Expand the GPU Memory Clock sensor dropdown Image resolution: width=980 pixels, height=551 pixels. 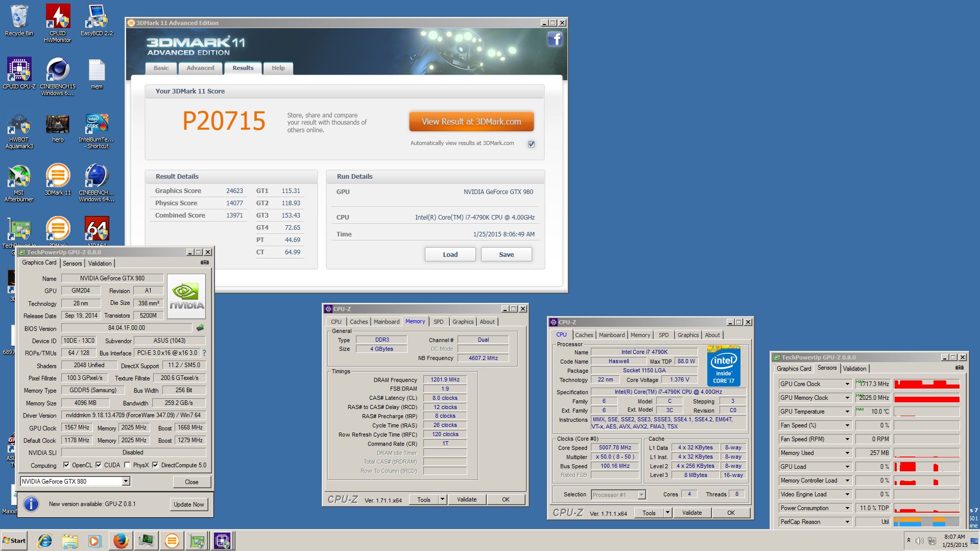(847, 398)
